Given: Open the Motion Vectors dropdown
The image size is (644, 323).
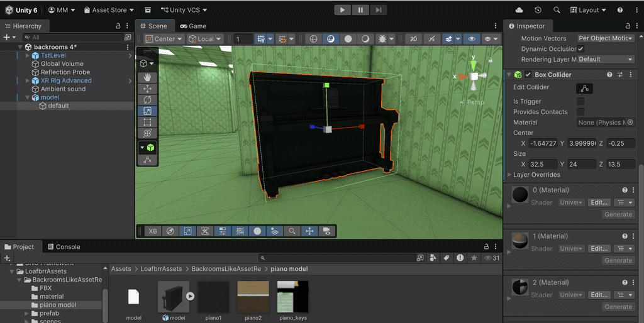Looking at the screenshot, I should (x=606, y=38).
